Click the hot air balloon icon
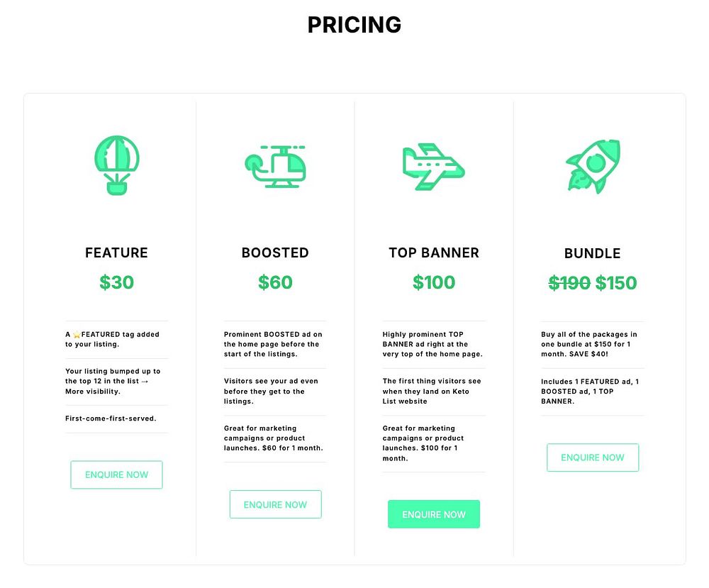Image resolution: width=709 pixels, height=588 pixels. pos(116,165)
